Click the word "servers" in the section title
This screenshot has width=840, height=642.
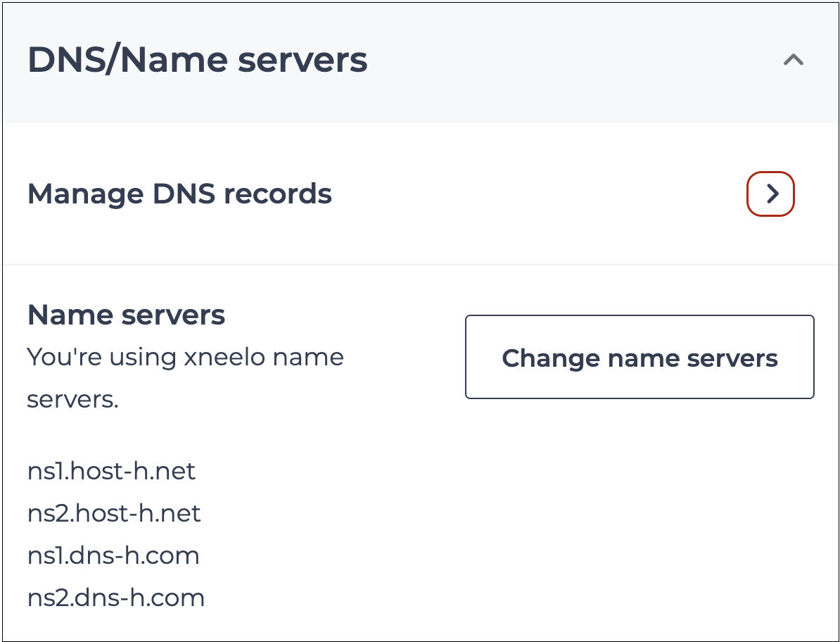pos(303,61)
